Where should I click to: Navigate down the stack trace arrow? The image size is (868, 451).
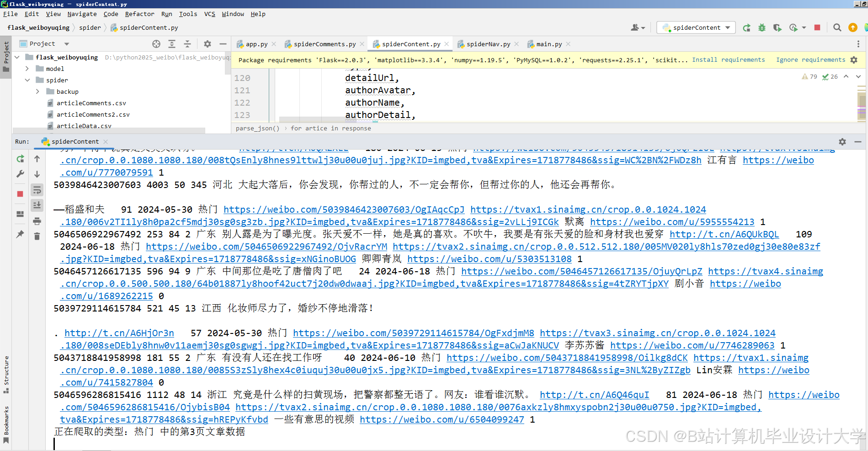tap(37, 174)
